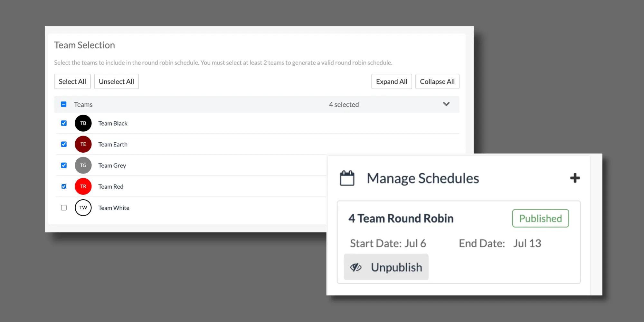Open the 4 Team Round Robin title
644x322 pixels.
401,218
